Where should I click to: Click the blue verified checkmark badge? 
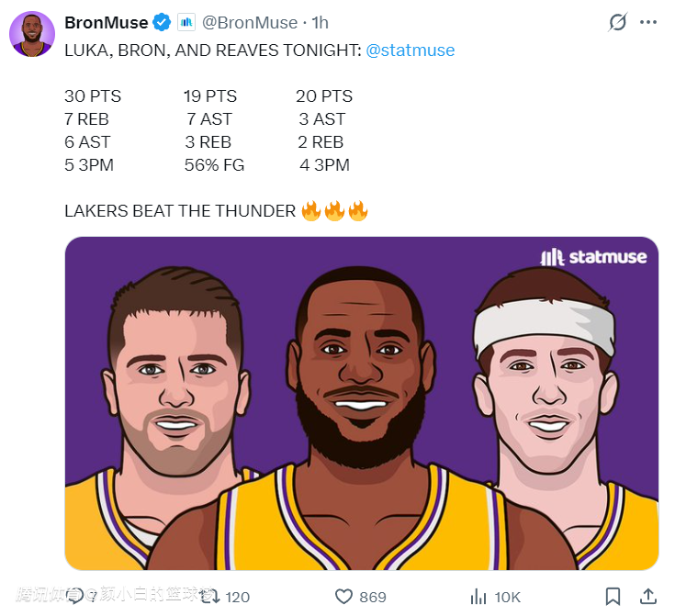click(162, 22)
